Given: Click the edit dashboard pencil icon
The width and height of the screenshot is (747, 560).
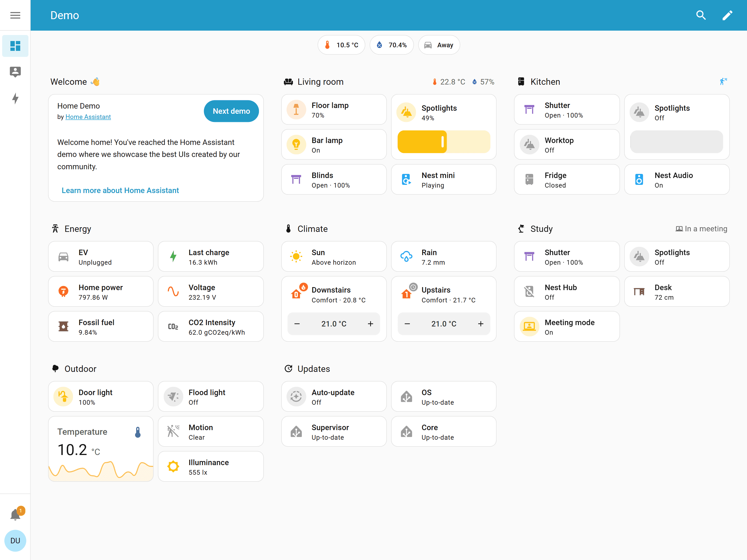Looking at the screenshot, I should 727,15.
